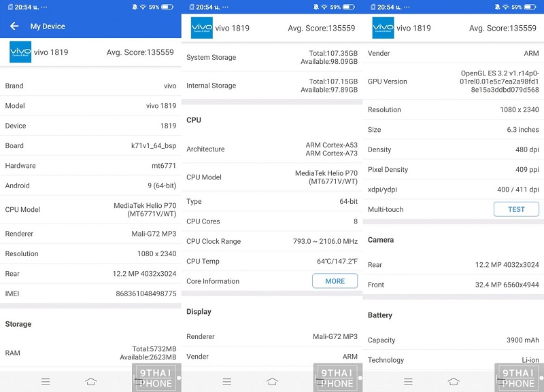
Task: Select the Hardware row mt6771
Action: pos(90,166)
